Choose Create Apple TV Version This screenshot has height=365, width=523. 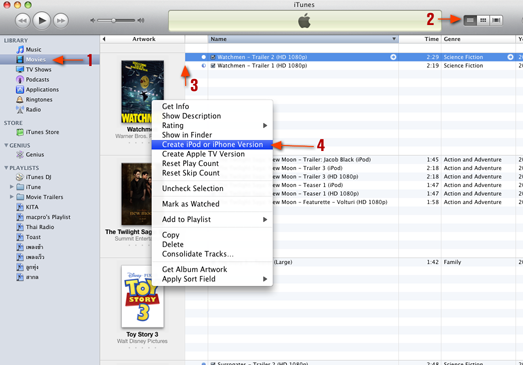(212, 154)
